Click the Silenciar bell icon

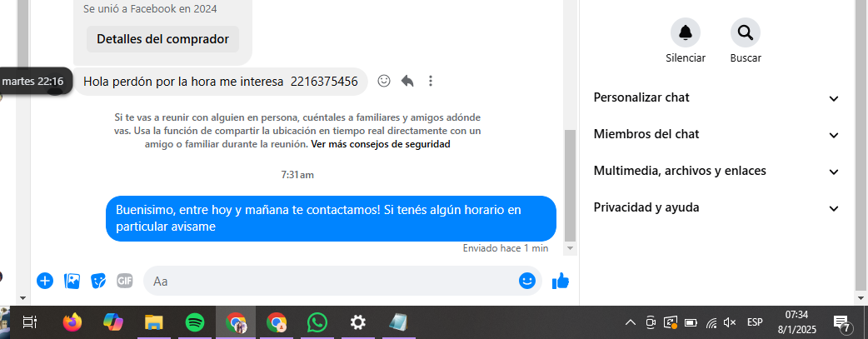coord(686,32)
